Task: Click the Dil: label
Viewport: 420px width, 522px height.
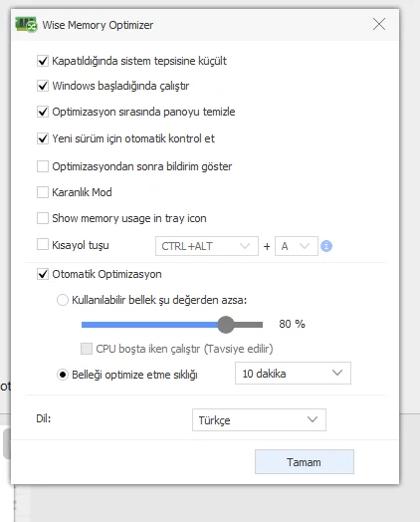Action: click(x=43, y=418)
